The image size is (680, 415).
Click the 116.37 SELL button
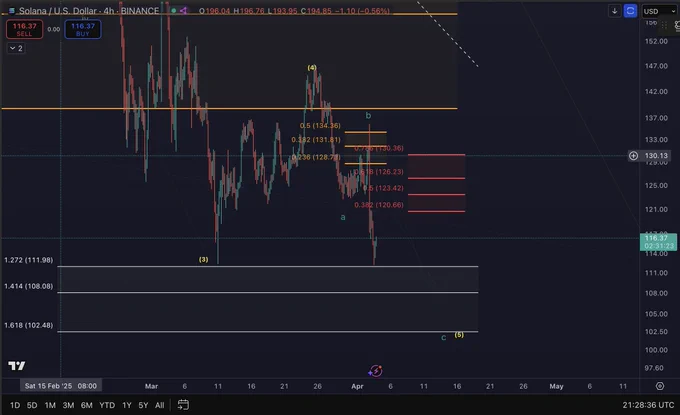click(x=25, y=29)
